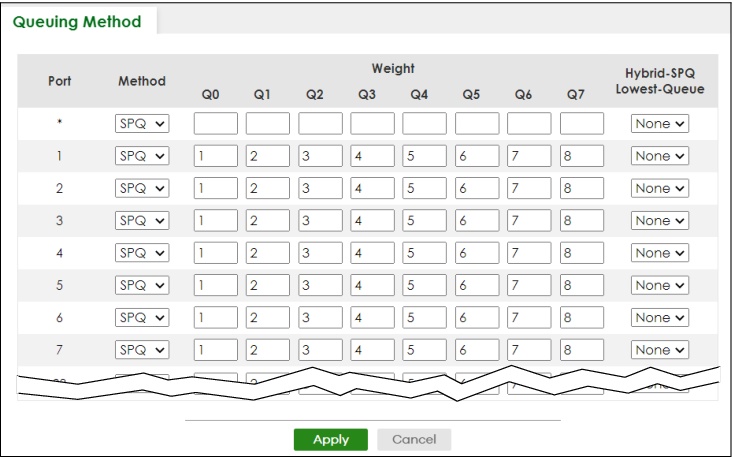Screen dimensions: 734x457
Task: Select the Q7 weight field for port 2
Action: (581, 188)
